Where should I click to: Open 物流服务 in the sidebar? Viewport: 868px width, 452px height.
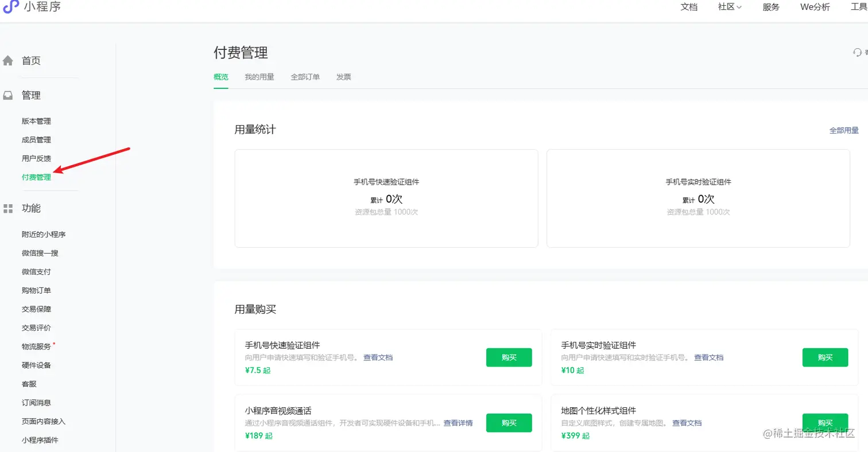point(36,346)
